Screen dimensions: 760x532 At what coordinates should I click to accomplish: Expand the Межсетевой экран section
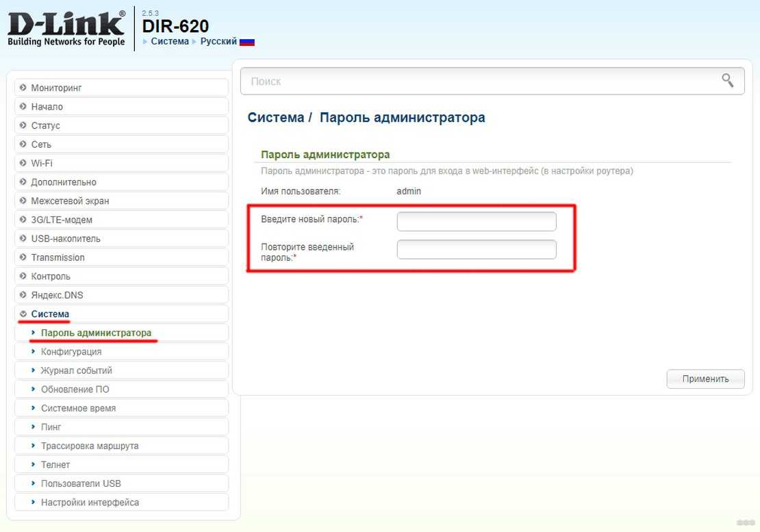click(70, 201)
